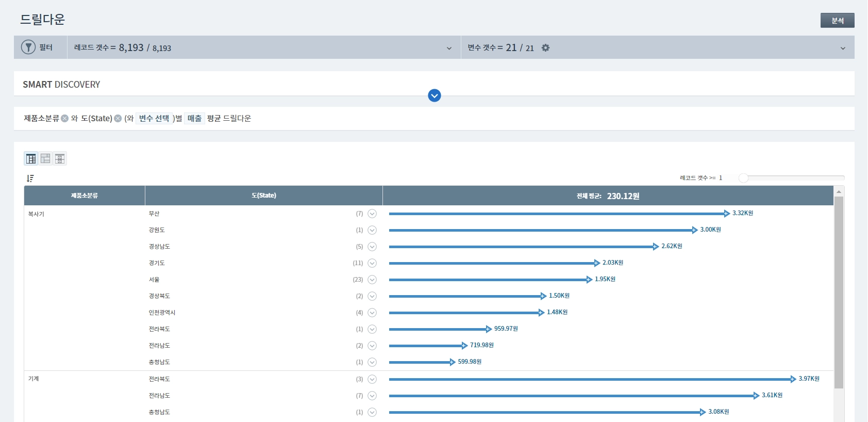
Task: Switch to the third grid view icon
Action: pyautogui.click(x=60, y=158)
